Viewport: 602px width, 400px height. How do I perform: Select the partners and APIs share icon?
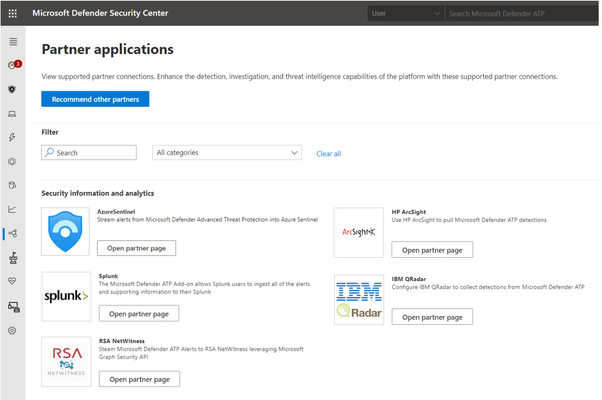pyautogui.click(x=13, y=233)
